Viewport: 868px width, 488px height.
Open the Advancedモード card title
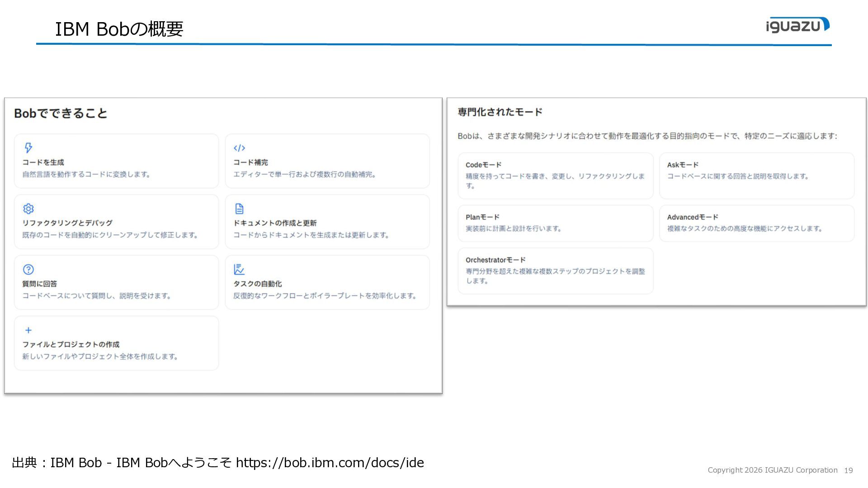(x=693, y=217)
